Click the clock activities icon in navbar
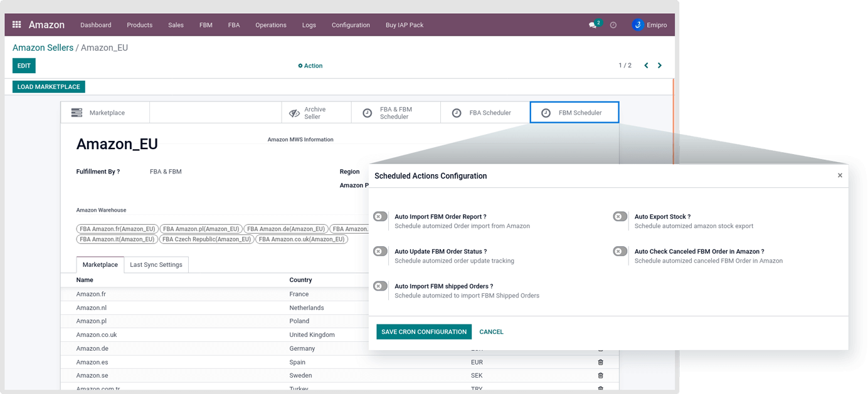 pyautogui.click(x=613, y=25)
